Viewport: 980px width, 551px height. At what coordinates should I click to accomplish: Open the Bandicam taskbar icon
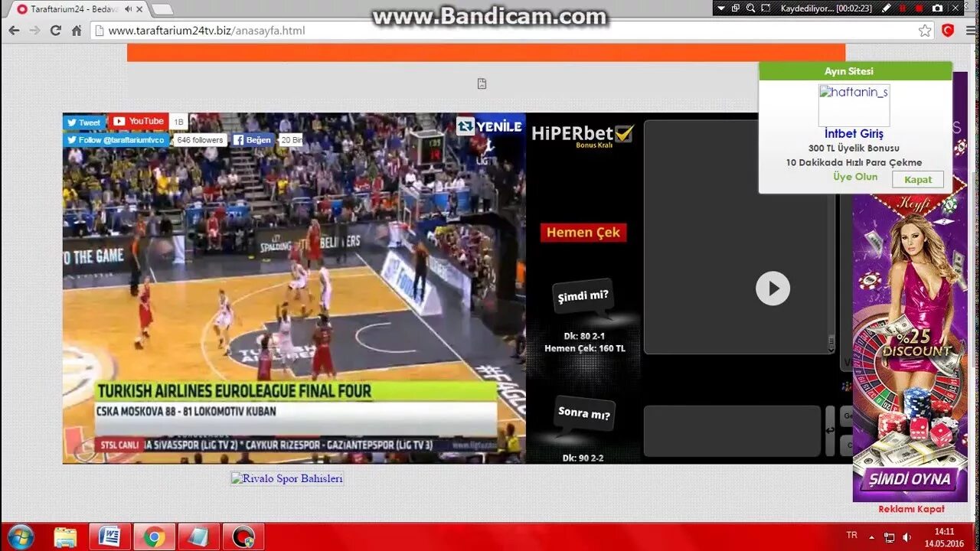(243, 537)
